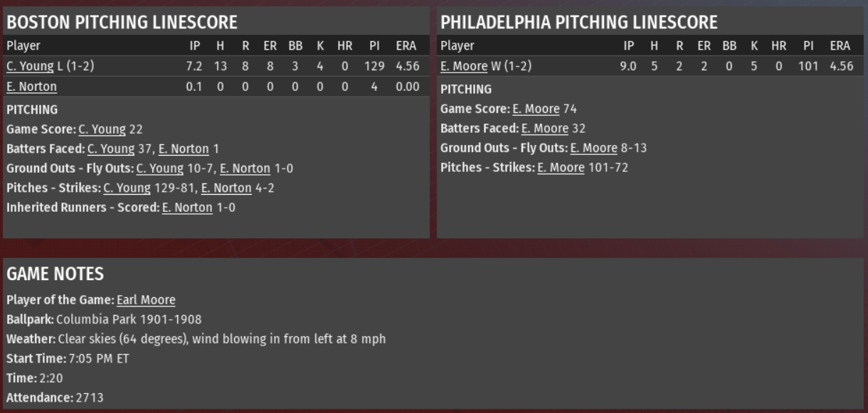Open C. Young link in Pitches - Strikes line
The height and width of the screenshot is (413, 868).
[127, 188]
